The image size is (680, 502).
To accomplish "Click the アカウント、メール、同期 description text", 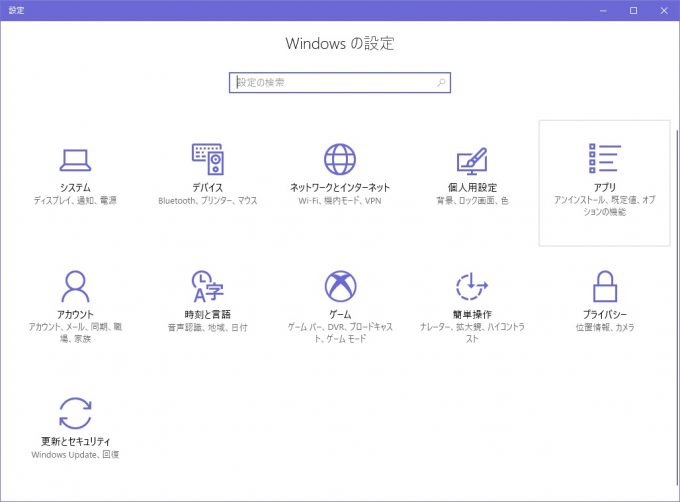I will (75, 332).
